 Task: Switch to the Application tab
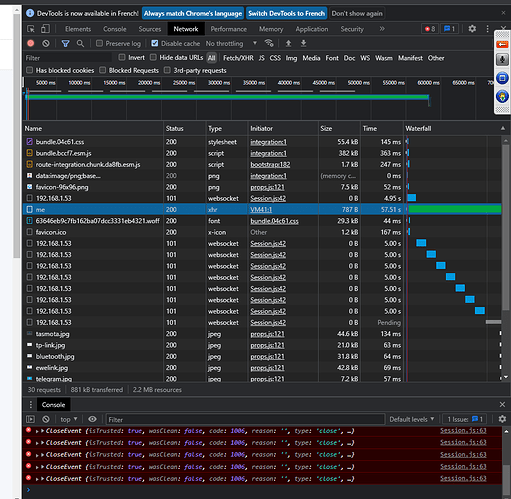[x=312, y=29]
